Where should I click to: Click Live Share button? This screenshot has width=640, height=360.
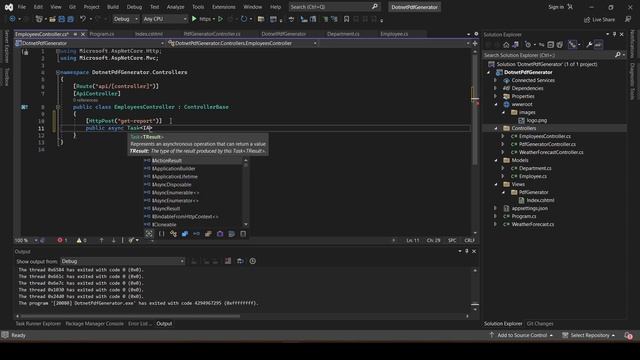click(599, 19)
